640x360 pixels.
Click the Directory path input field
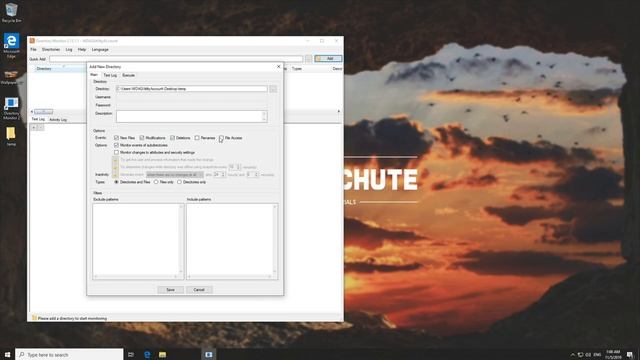(x=191, y=89)
